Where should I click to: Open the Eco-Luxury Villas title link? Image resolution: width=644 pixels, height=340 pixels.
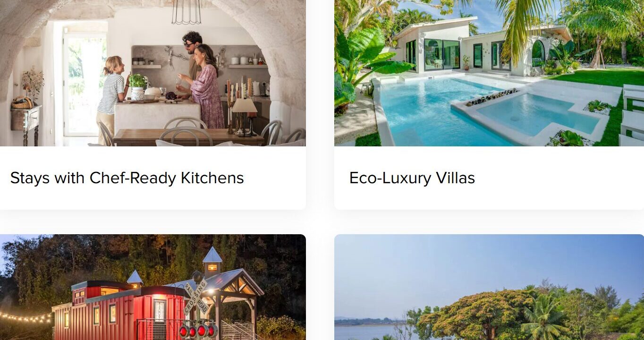[x=412, y=178]
